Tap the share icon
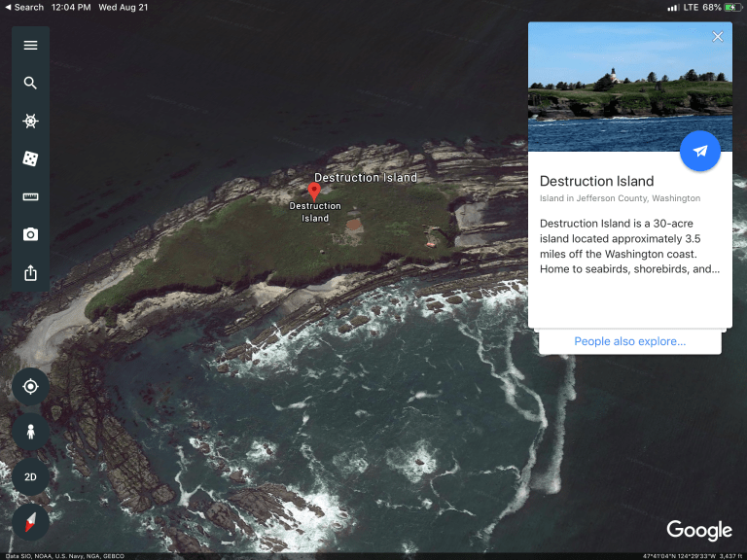This screenshot has width=747, height=560. click(30, 272)
